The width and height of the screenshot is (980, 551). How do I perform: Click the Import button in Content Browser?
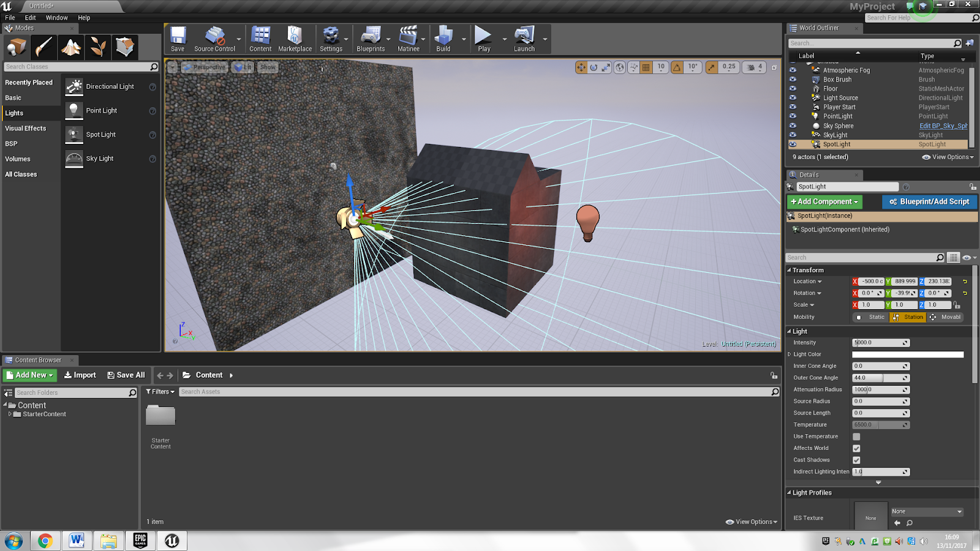tap(80, 375)
